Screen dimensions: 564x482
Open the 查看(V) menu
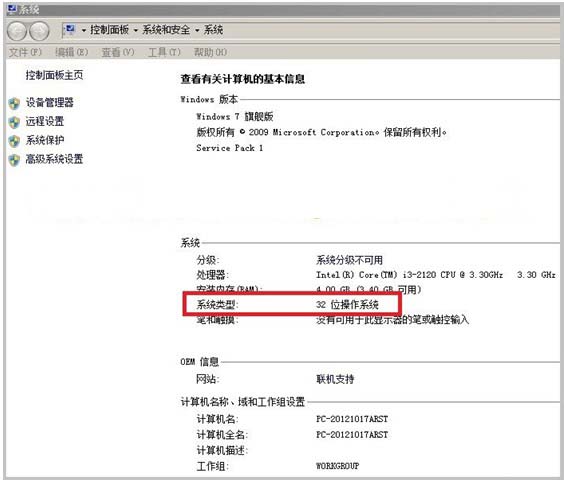118,53
